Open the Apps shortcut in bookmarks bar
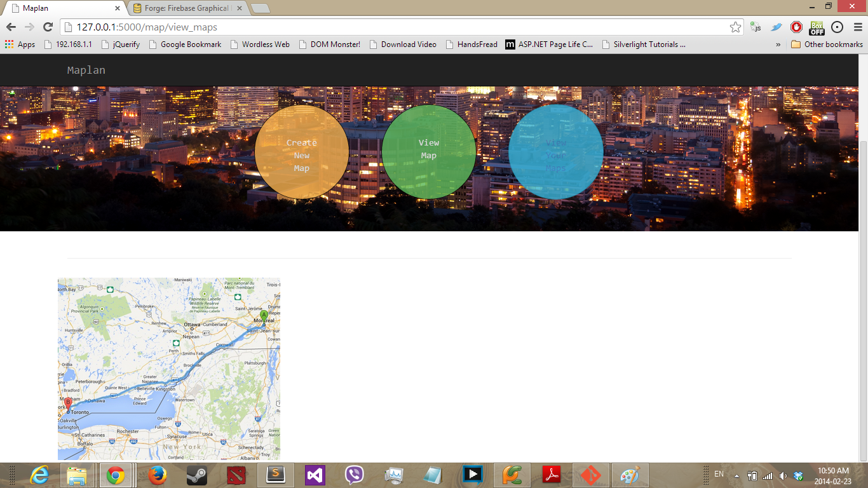The image size is (868, 488). (20, 44)
